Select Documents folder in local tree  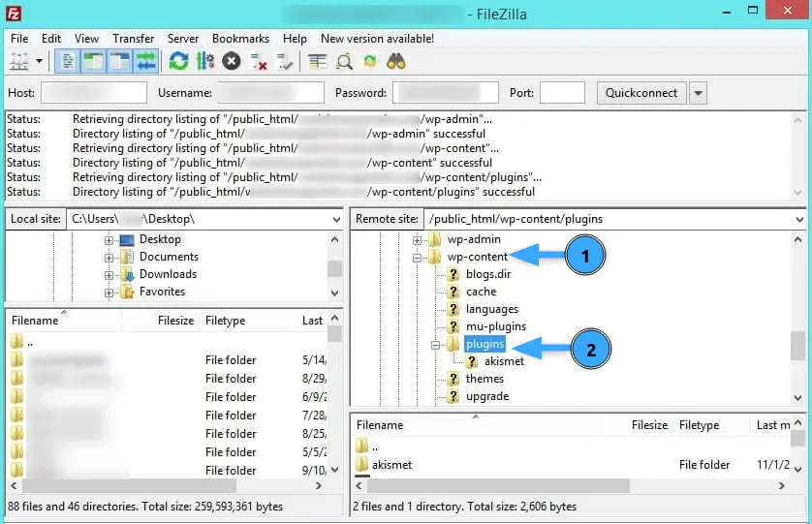click(169, 257)
